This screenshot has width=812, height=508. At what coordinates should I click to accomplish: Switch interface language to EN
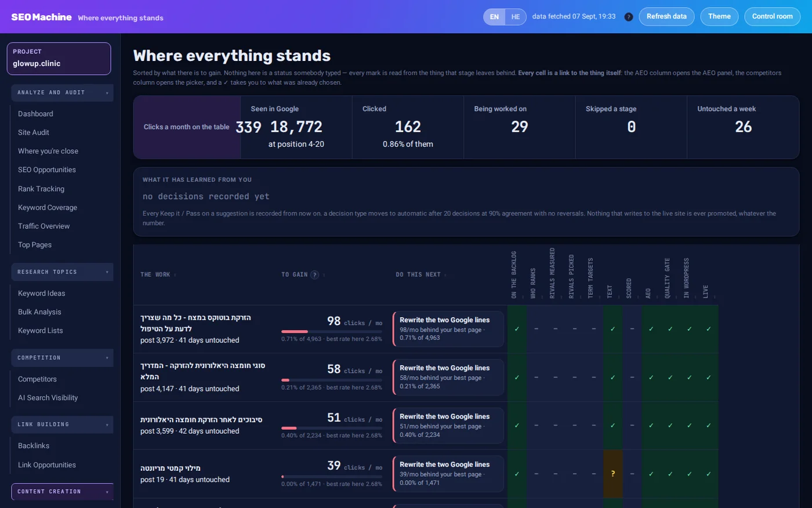[494, 17]
